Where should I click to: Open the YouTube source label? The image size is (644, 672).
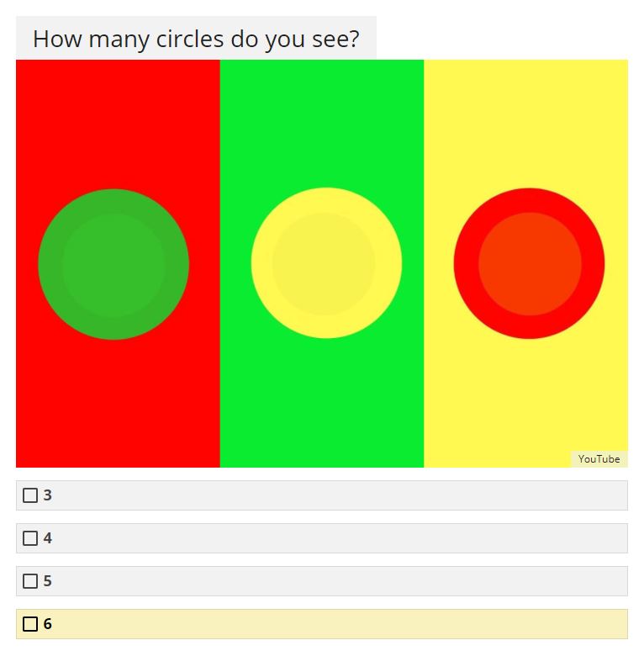[x=599, y=459]
